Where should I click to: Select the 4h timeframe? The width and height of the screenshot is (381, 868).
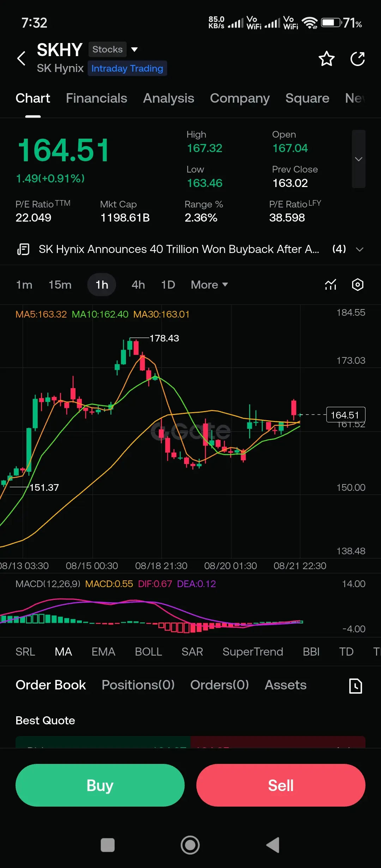138,285
